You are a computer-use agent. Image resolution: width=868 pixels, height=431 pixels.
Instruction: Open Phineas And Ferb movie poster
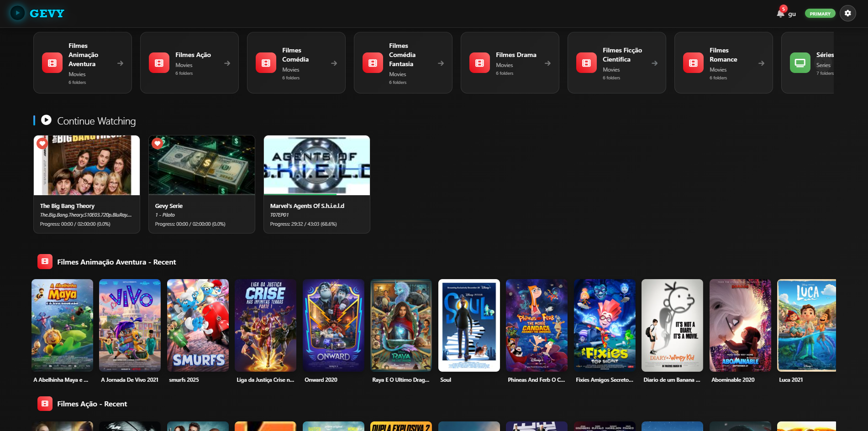point(537,325)
